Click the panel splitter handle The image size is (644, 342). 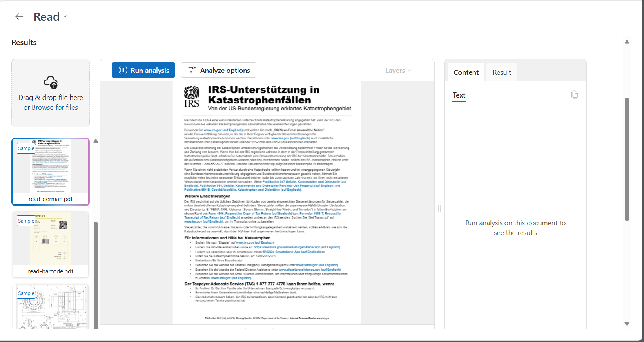(x=439, y=209)
